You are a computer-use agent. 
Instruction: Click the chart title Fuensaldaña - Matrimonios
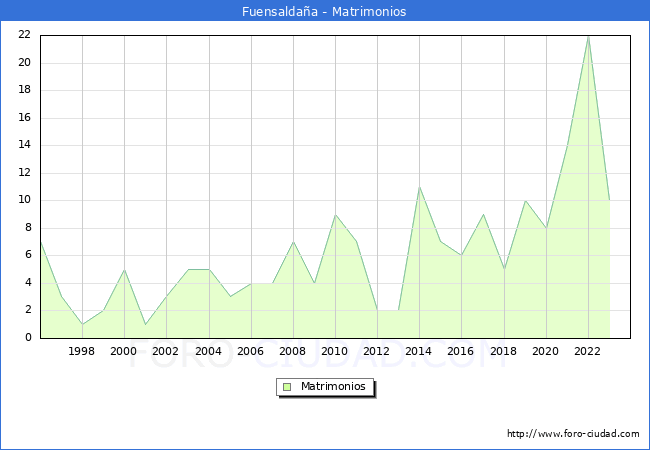pos(324,11)
